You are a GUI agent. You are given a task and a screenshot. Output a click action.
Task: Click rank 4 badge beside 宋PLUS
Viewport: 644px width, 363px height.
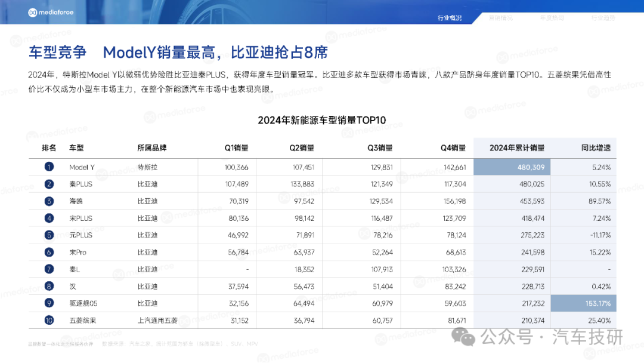[x=49, y=218]
